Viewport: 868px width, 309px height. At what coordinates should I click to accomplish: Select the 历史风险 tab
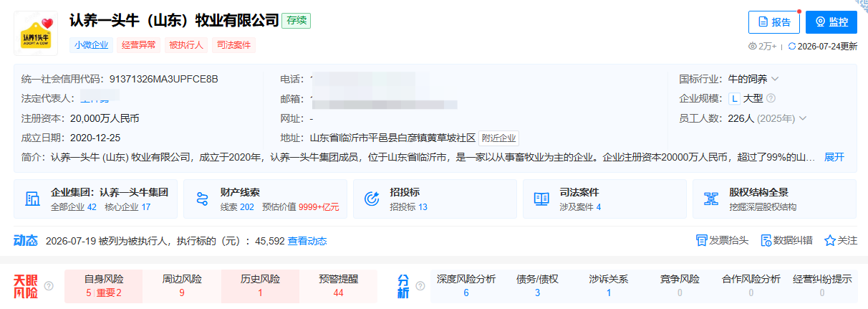[x=260, y=285]
